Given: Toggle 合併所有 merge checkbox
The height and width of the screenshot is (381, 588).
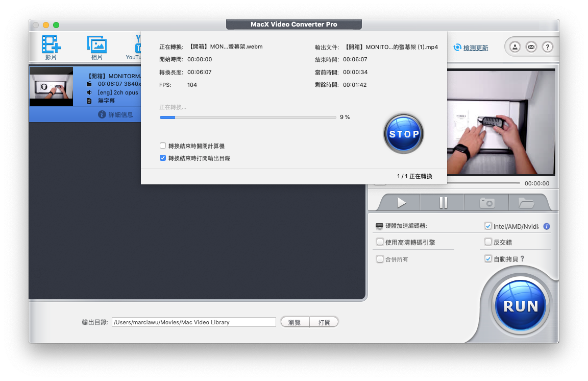Looking at the screenshot, I should 380,259.
